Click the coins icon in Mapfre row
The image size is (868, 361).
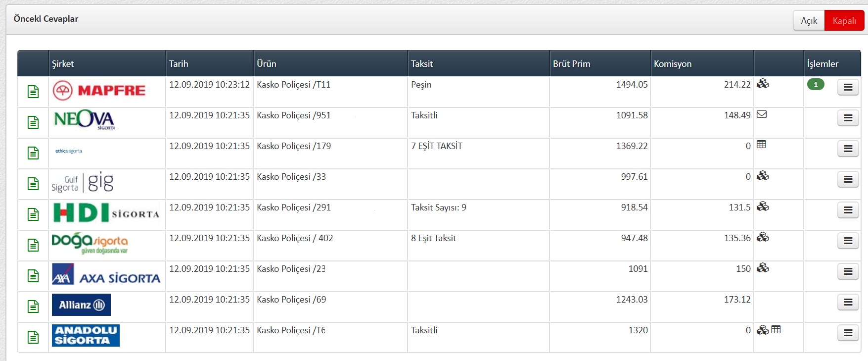[763, 84]
